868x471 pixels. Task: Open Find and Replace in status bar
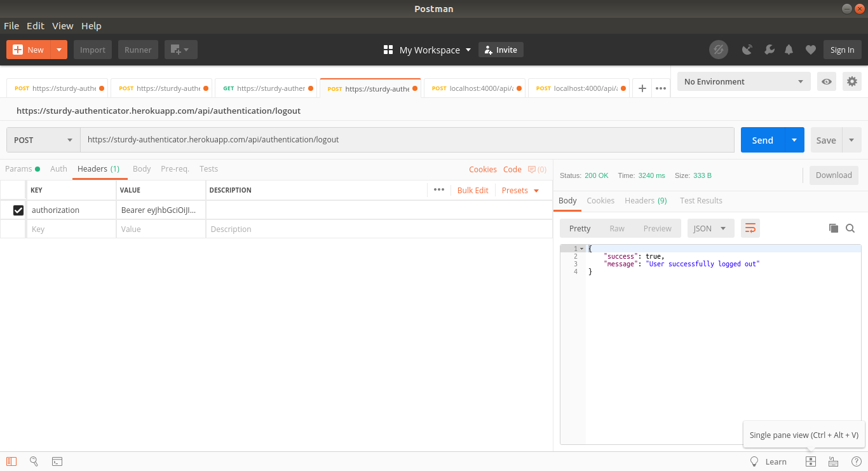click(x=34, y=461)
